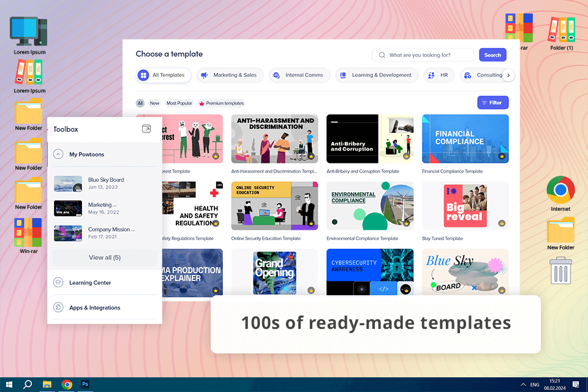Click View all (5) button
The image size is (588, 392).
105,257
